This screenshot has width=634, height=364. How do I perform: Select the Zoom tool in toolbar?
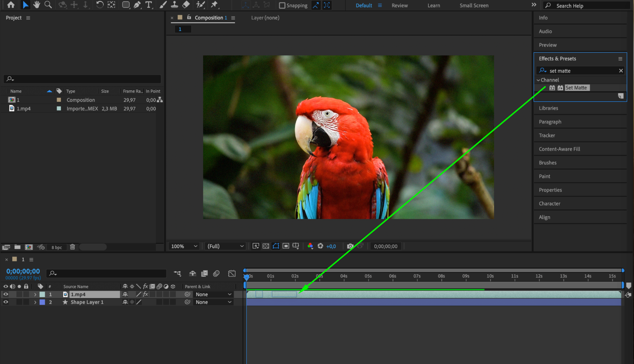pyautogui.click(x=48, y=5)
